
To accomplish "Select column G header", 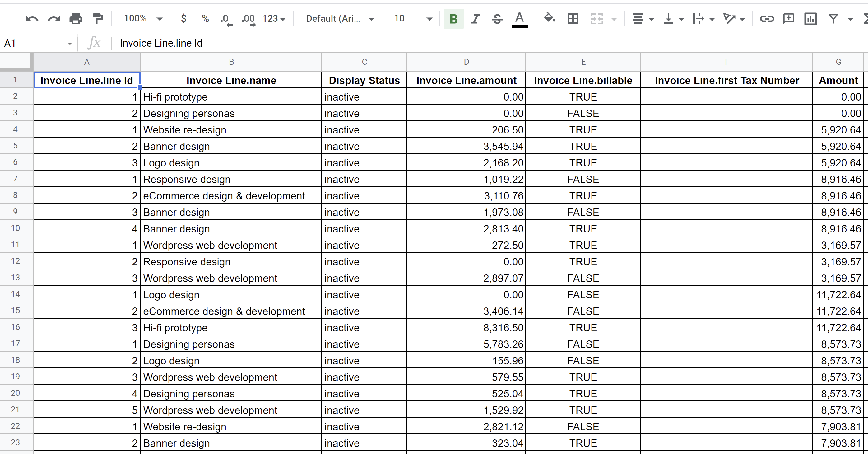I will pyautogui.click(x=838, y=62).
